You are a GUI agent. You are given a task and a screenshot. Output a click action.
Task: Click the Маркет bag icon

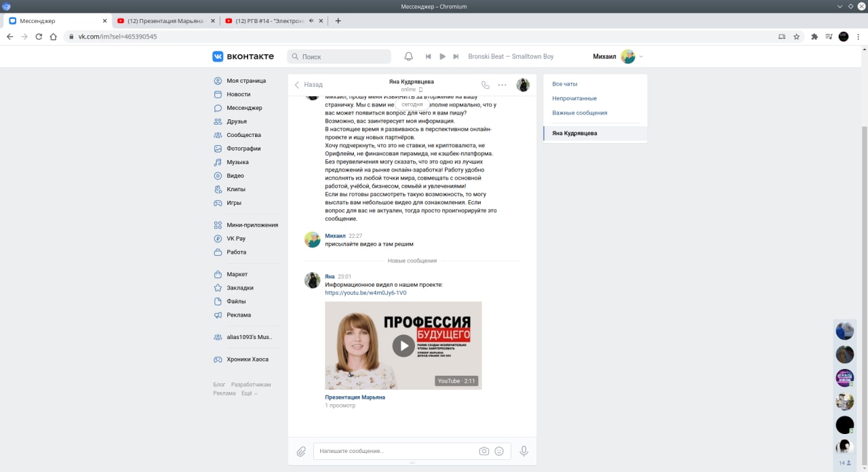218,274
